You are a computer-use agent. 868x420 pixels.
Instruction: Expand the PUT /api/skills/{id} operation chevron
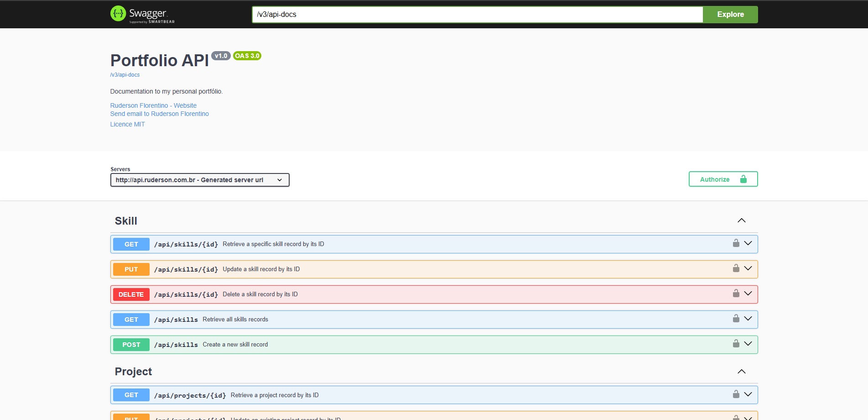tap(748, 268)
